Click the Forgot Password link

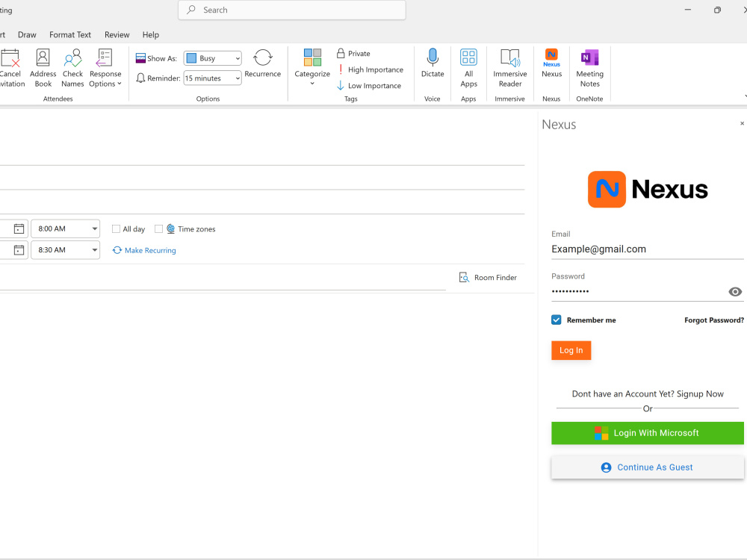coord(713,320)
